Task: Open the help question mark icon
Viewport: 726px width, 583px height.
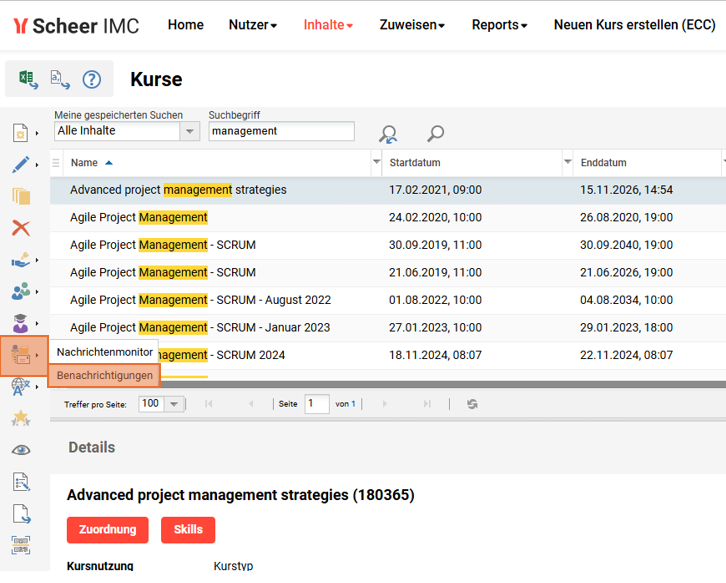Action: click(x=92, y=79)
